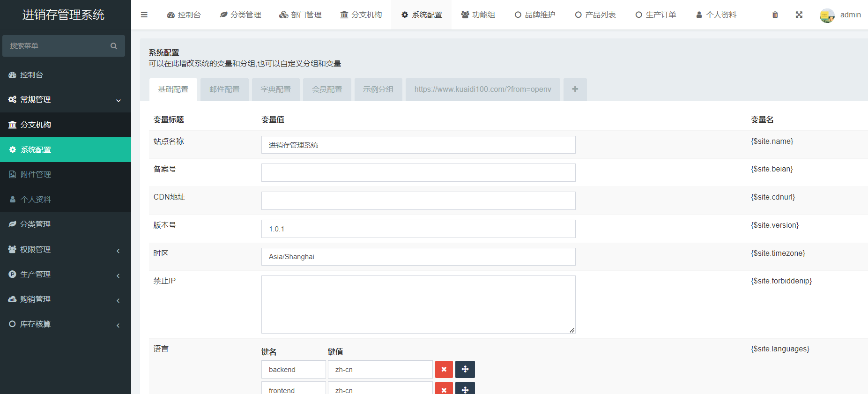Click the {$site.name} variable text
868x394 pixels.
tap(772, 141)
